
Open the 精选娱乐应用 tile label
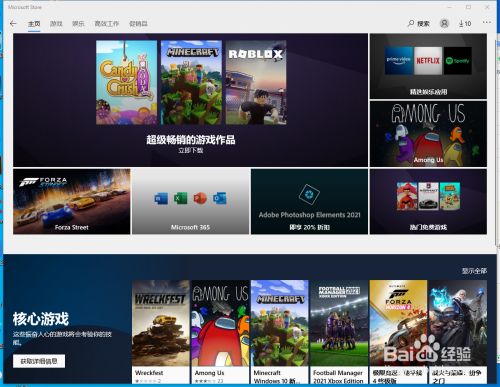pyautogui.click(x=428, y=92)
